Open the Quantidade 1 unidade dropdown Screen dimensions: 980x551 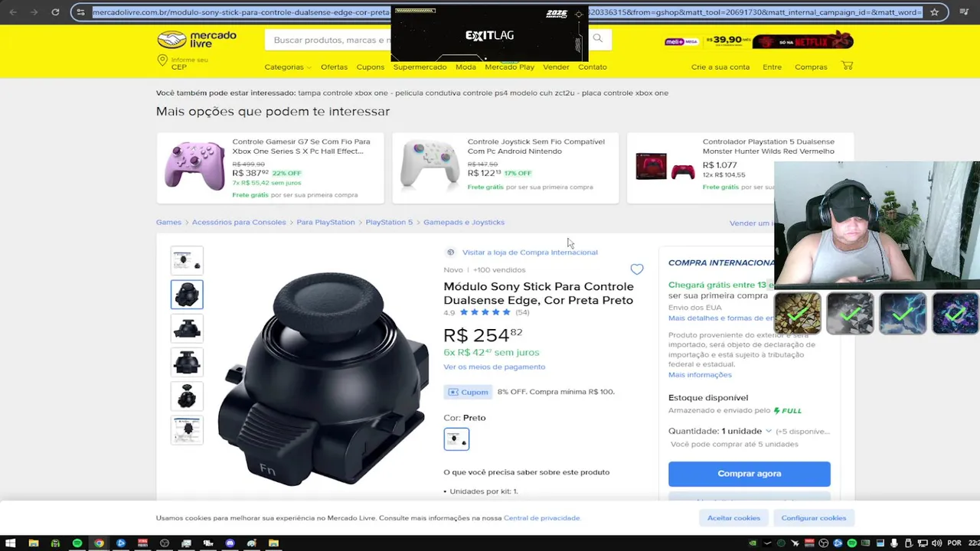746,431
